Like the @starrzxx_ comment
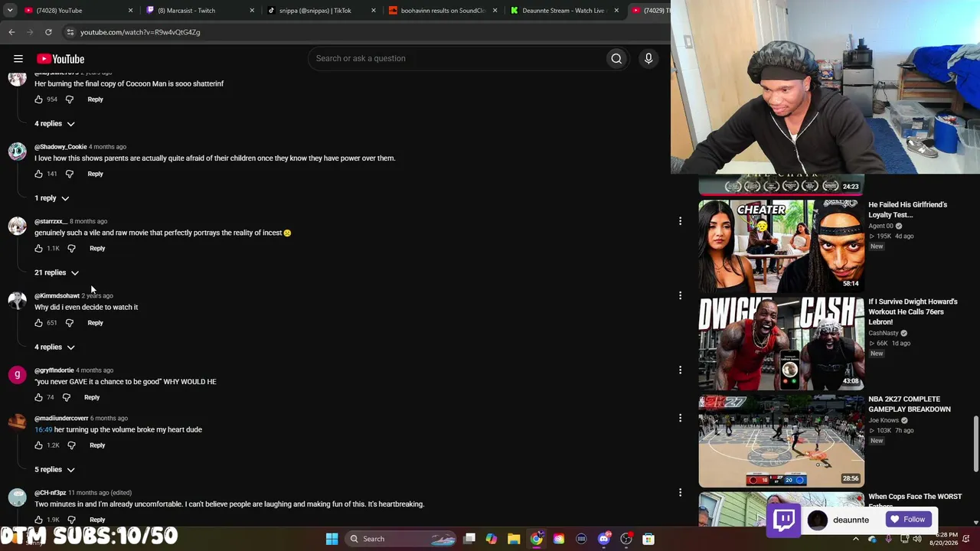Viewport: 980px width, 551px height. click(39, 248)
